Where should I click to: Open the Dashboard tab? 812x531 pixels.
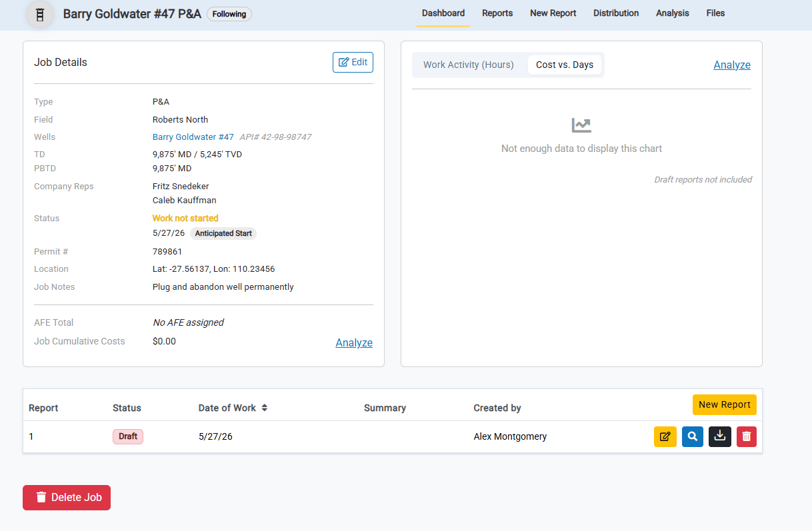point(443,13)
